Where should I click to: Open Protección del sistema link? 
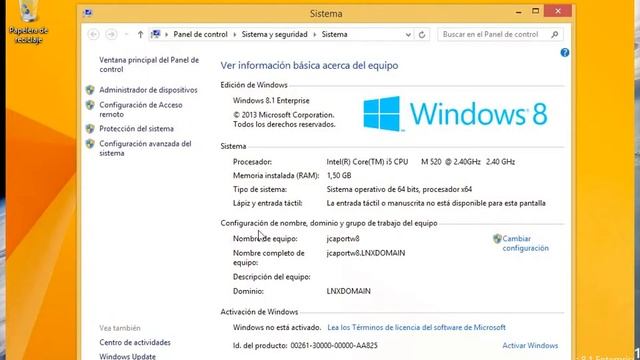[136, 129]
